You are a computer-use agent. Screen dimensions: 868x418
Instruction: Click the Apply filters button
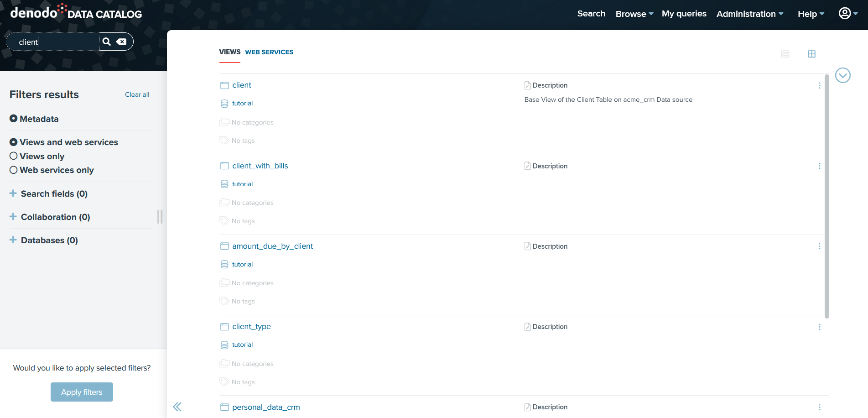pyautogui.click(x=82, y=392)
